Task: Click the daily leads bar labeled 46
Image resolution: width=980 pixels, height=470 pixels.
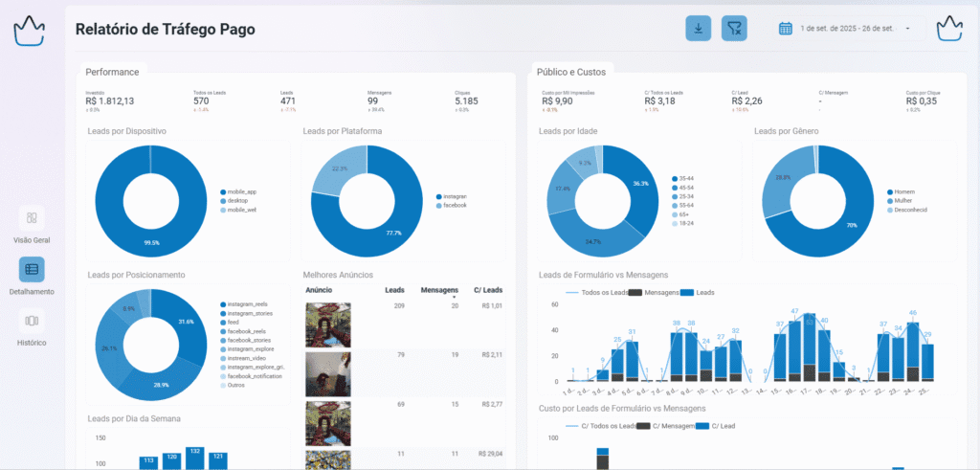Action: [x=913, y=351]
